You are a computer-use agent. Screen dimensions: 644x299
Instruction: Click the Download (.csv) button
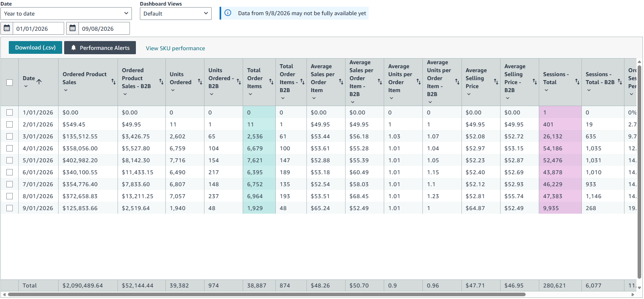[35, 47]
